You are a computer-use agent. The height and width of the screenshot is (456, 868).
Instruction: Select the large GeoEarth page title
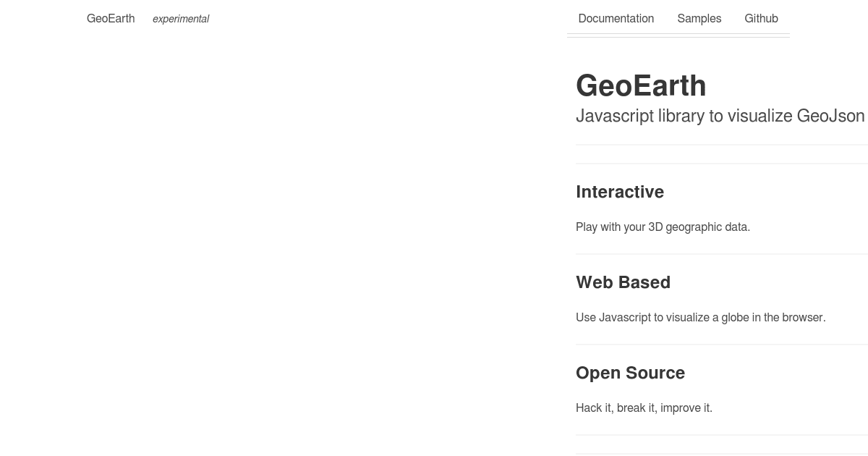[641, 85]
